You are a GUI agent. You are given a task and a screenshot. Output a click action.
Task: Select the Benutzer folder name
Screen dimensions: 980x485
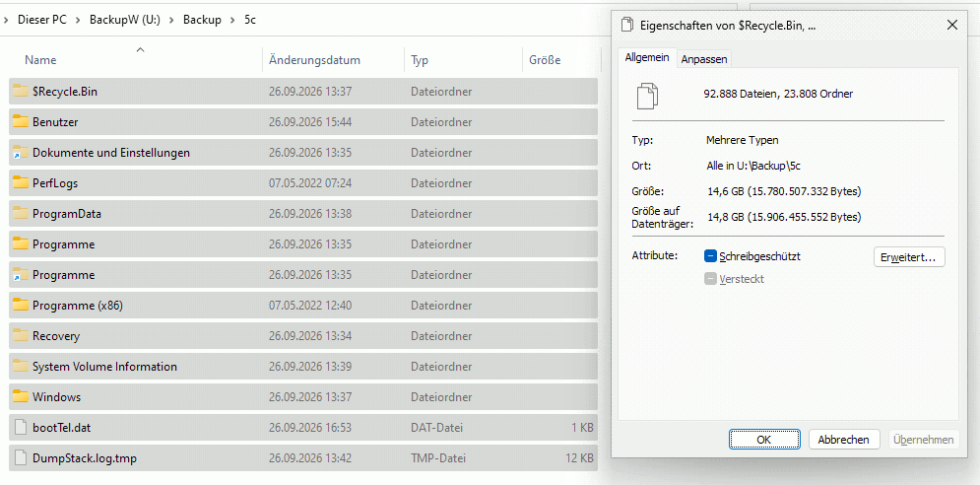(55, 122)
